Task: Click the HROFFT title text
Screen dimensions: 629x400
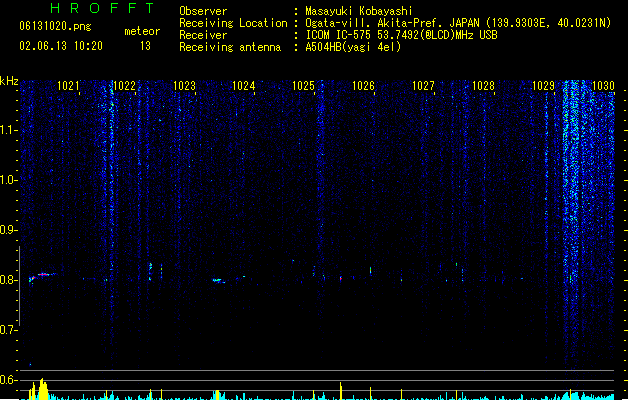Action: (x=102, y=8)
